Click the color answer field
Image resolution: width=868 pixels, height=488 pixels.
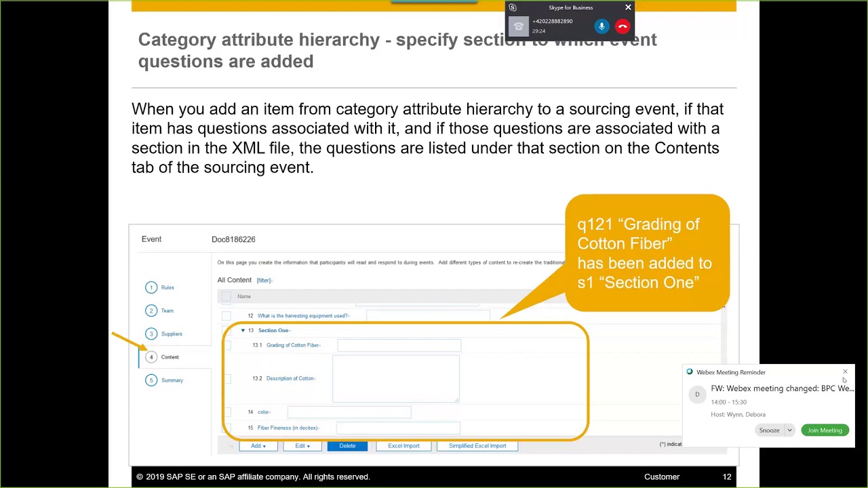pos(349,412)
